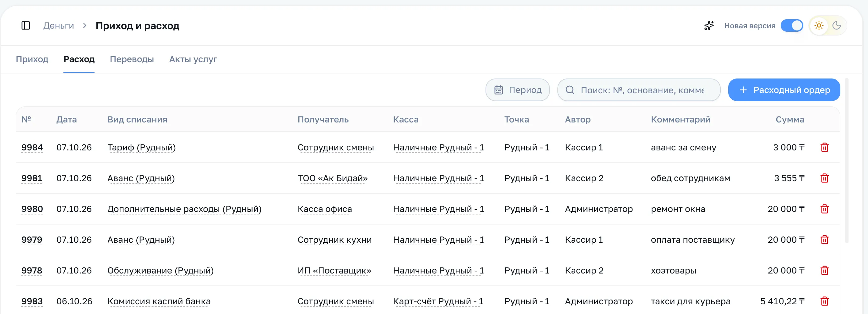
Task: Open recipient Сотрудник кухни
Action: [334, 240]
